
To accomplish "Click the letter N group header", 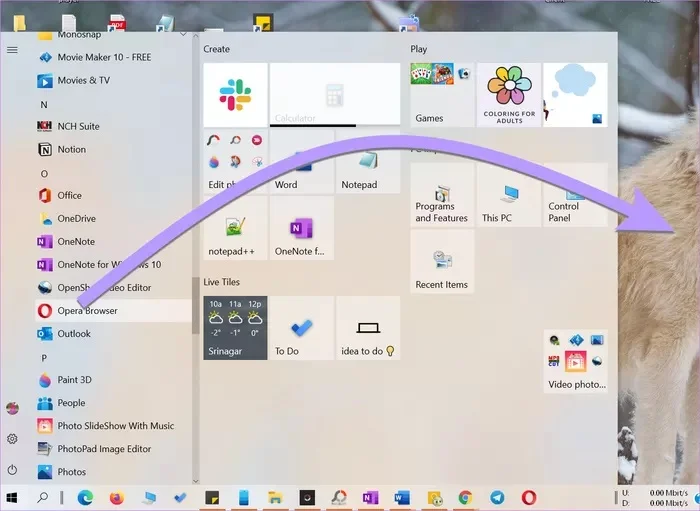I will click(44, 105).
